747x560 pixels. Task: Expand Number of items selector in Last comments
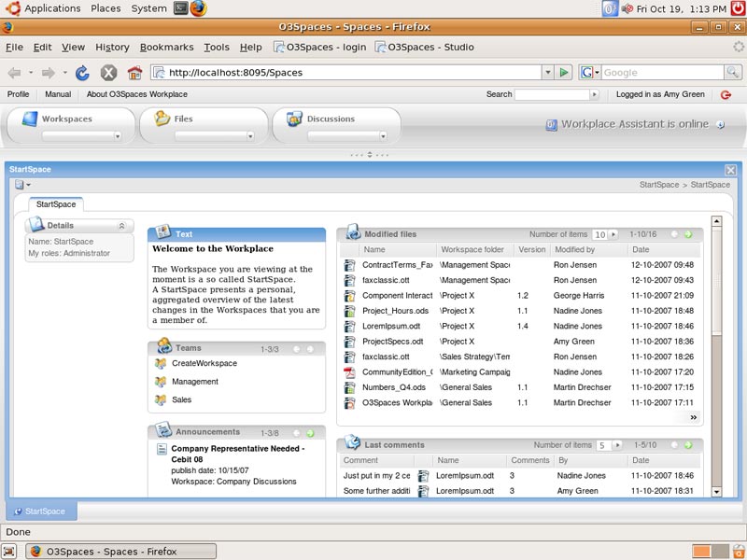coord(617,445)
